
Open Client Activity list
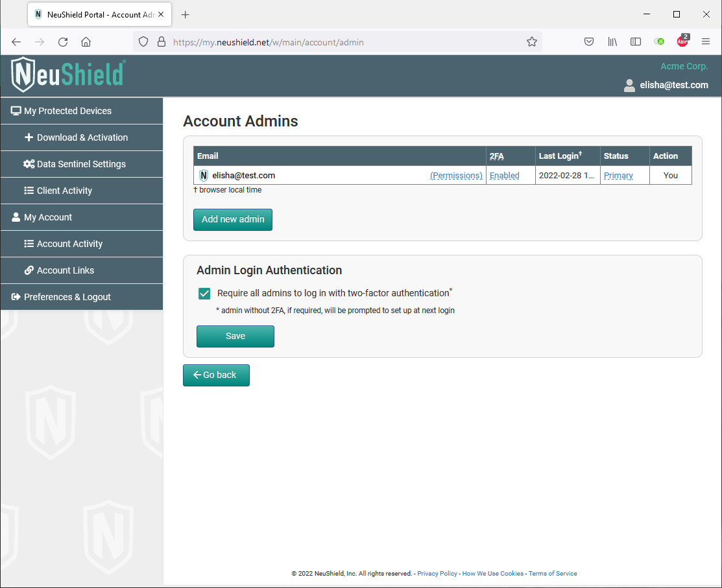coord(82,191)
